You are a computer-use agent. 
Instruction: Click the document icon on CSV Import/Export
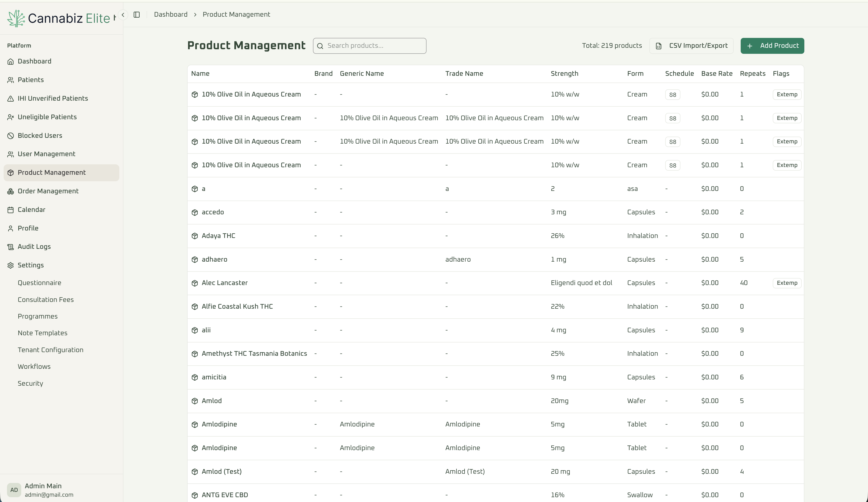click(659, 46)
